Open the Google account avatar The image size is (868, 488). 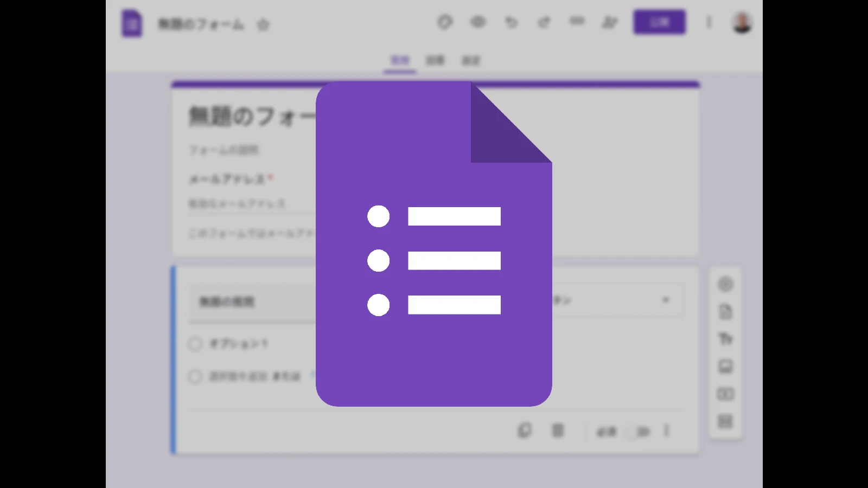pos(742,22)
